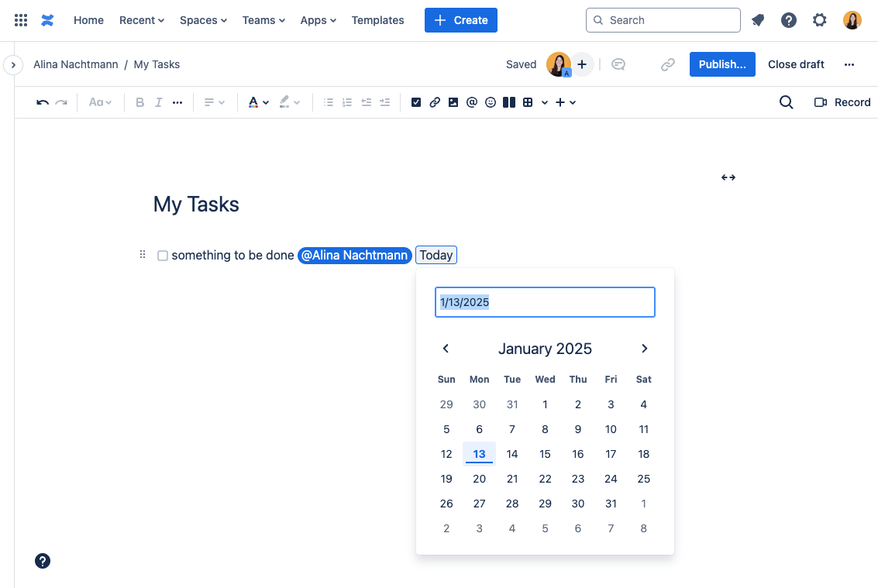This screenshot has width=878, height=588.
Task: Expand the collapsed left sidebar
Action: coord(12,65)
